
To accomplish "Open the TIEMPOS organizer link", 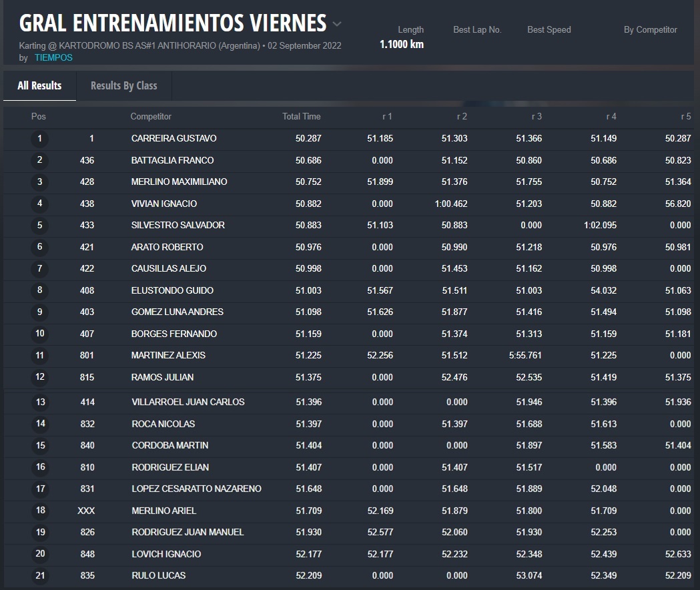I will (53, 58).
